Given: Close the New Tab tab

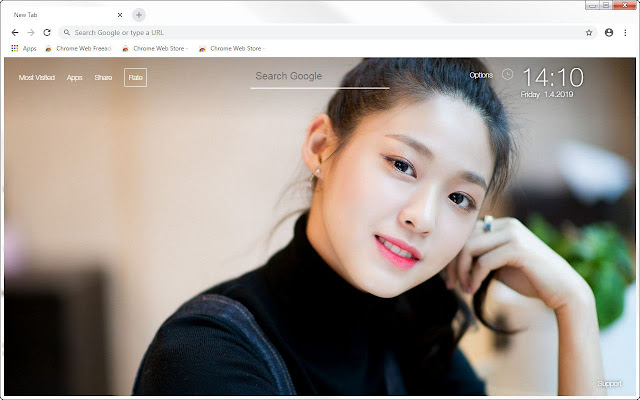Looking at the screenshot, I should click(x=120, y=15).
